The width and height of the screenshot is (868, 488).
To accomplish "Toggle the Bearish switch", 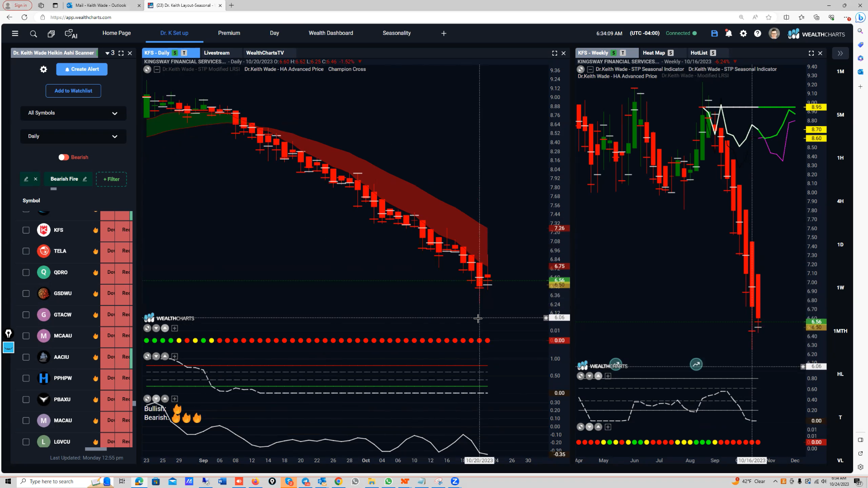I will (63, 157).
